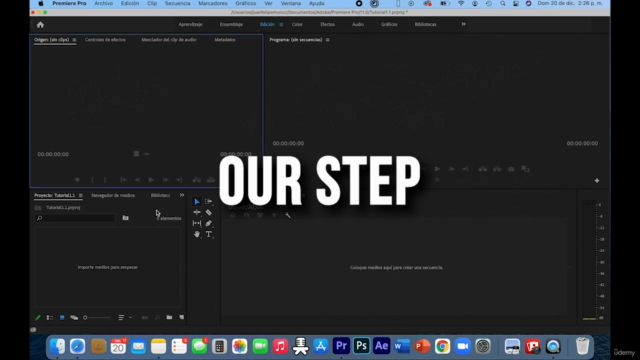640x360 pixels.
Task: Open Photoshop from the dock
Action: (x=361, y=346)
